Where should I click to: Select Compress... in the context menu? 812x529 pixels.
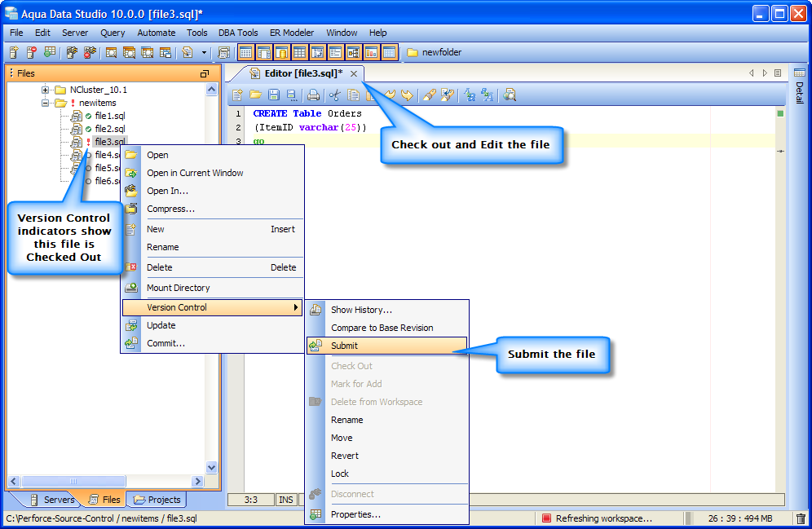212,209
